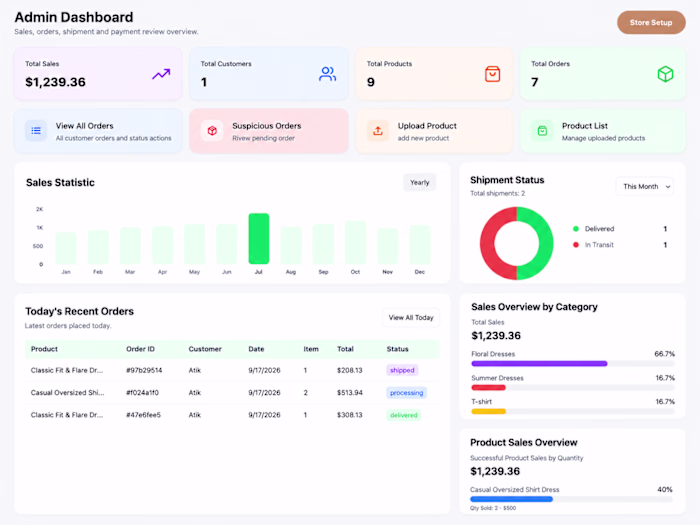Click order ID #f024a1f0
The image size is (700, 525).
142,393
